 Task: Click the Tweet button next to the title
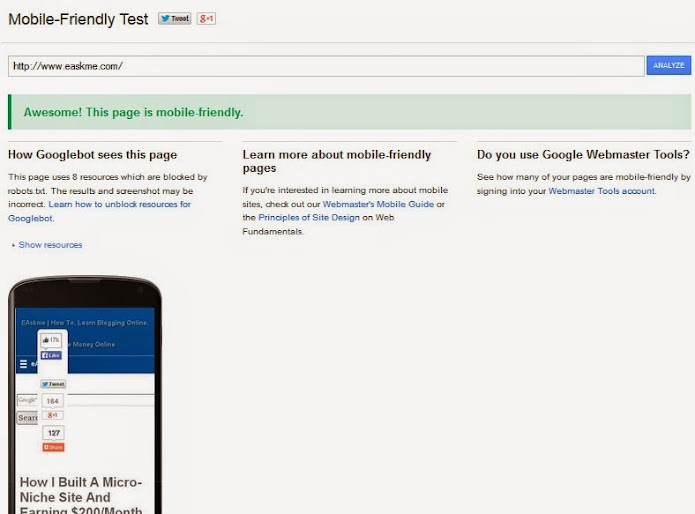point(175,19)
